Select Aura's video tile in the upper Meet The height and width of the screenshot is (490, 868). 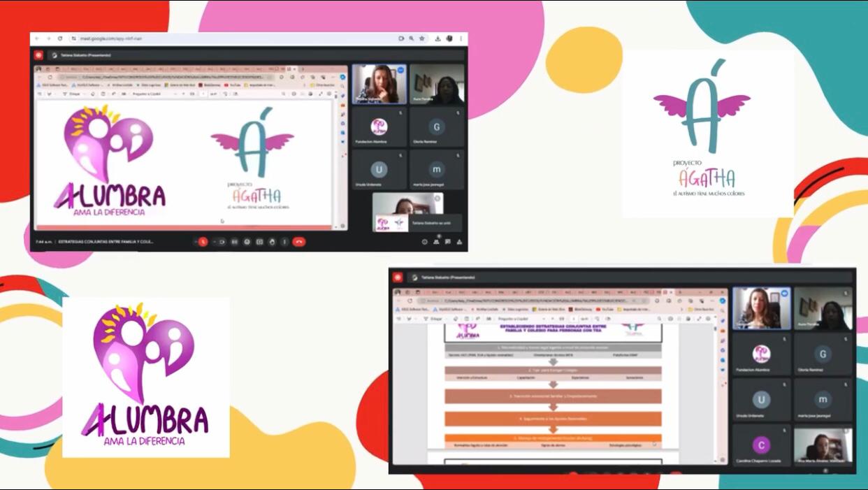click(x=436, y=84)
